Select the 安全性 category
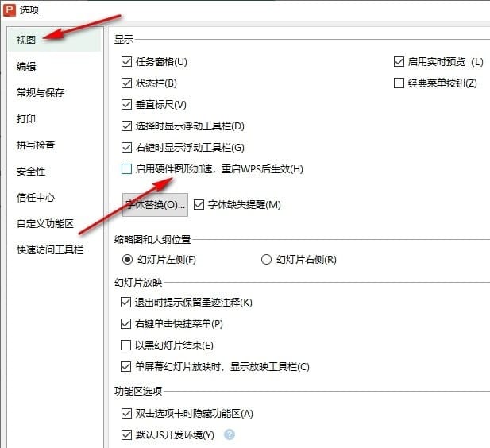Viewport: 490px width, 448px height. (31, 172)
